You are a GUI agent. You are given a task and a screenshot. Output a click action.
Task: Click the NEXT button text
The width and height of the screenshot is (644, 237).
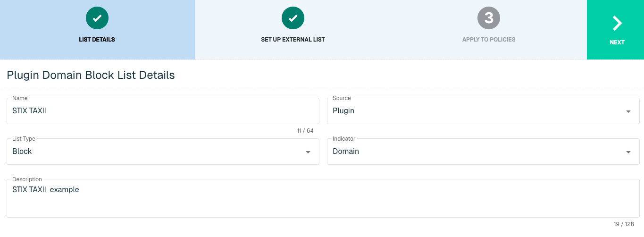tap(617, 42)
